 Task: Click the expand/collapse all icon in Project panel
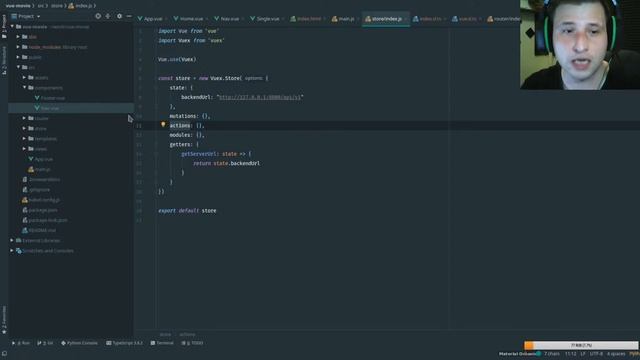pos(108,16)
